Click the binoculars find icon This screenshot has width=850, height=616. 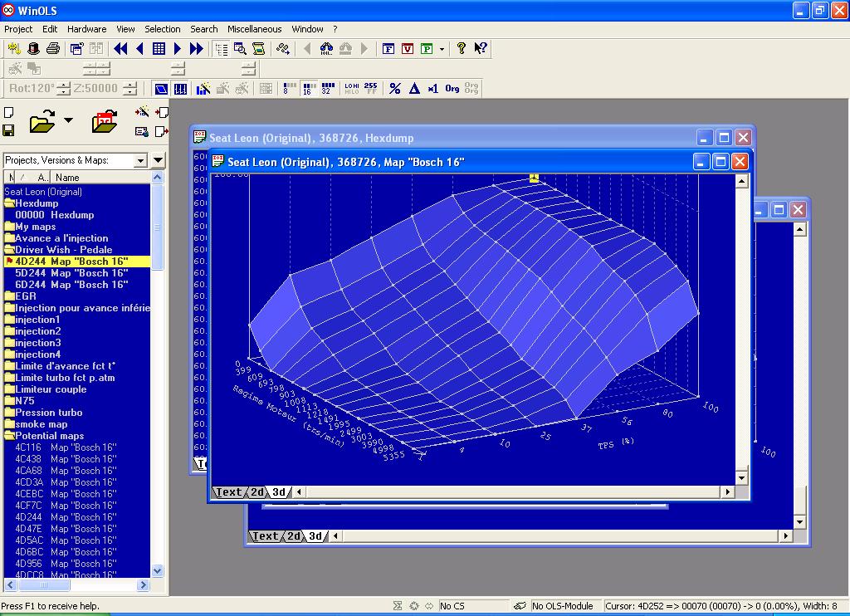tap(326, 49)
